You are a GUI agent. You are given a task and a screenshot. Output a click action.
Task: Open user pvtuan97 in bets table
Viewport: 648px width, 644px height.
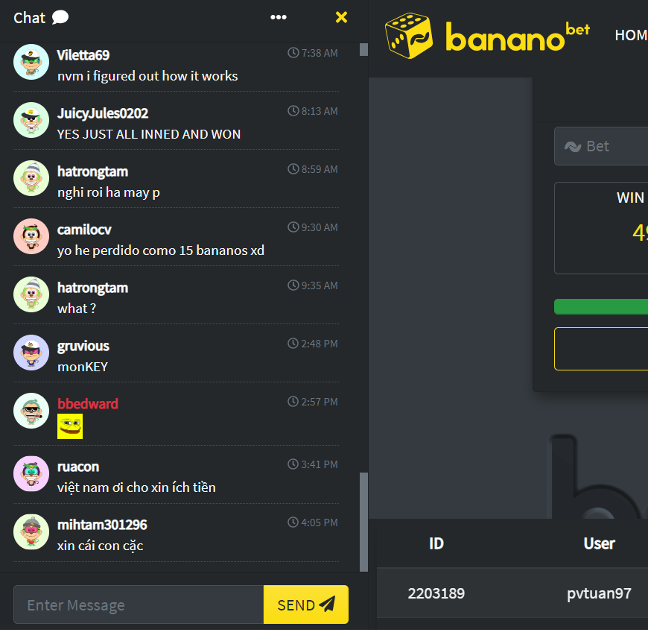[599, 593]
